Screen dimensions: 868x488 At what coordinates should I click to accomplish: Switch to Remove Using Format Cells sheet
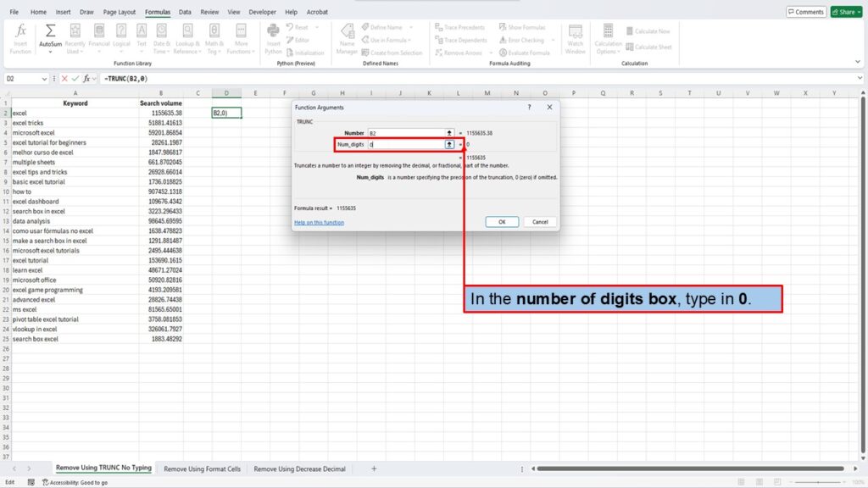tap(202, 469)
